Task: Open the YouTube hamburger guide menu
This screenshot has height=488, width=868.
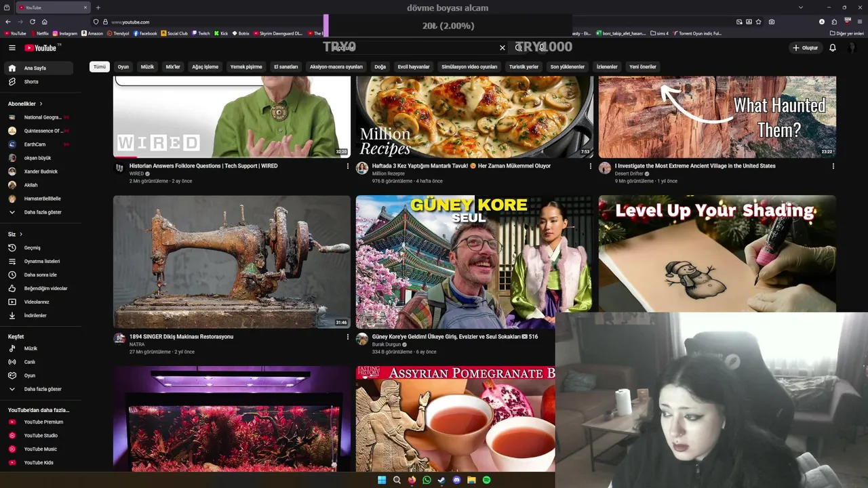Action: [12, 47]
